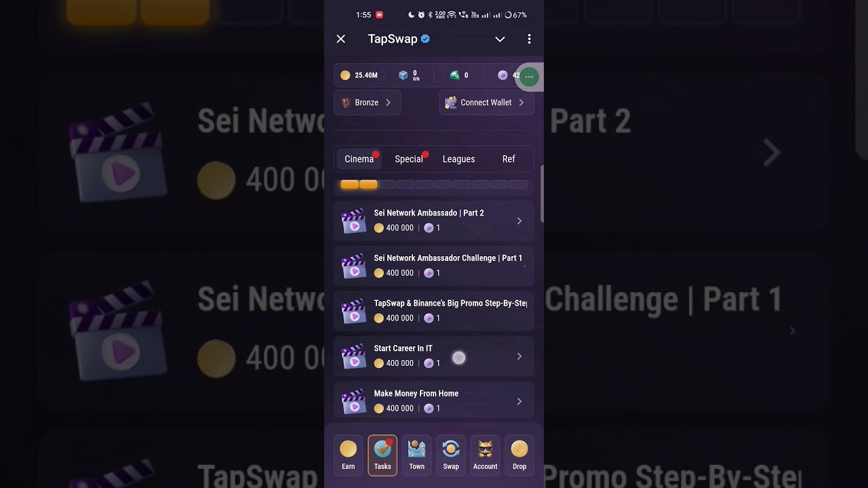Switch to the Leagues tab
This screenshot has height=488, width=868.
pyautogui.click(x=458, y=159)
